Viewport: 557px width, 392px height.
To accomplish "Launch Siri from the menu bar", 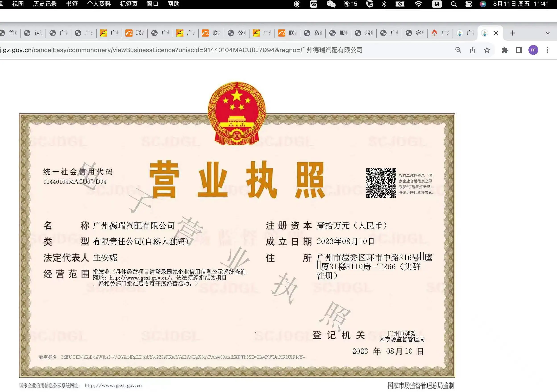I will [483, 4].
